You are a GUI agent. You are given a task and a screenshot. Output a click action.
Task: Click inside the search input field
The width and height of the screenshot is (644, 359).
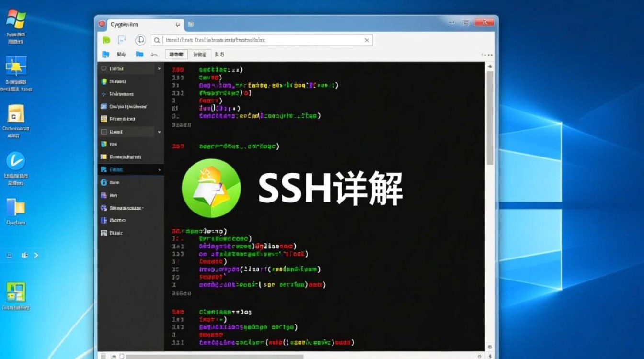tap(264, 40)
